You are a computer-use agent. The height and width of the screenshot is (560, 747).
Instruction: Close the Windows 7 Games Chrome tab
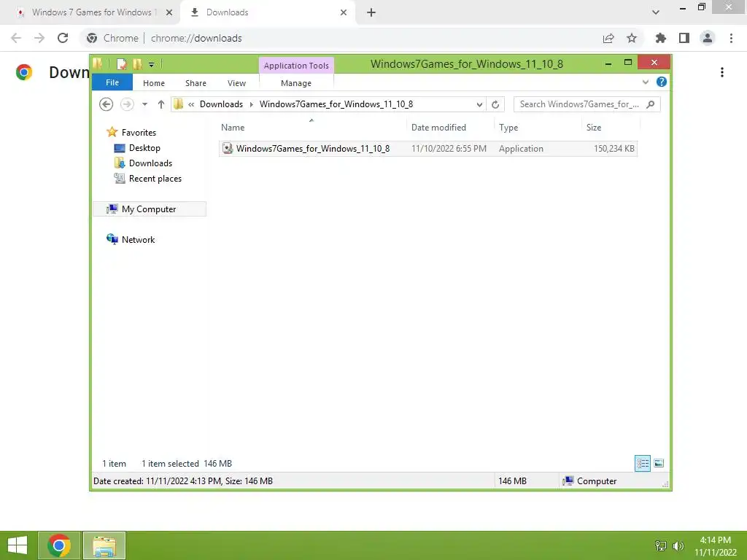click(169, 12)
